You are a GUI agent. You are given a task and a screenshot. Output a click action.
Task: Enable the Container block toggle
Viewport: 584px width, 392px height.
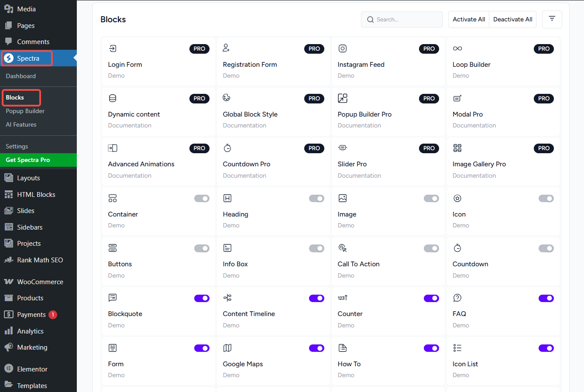202,199
